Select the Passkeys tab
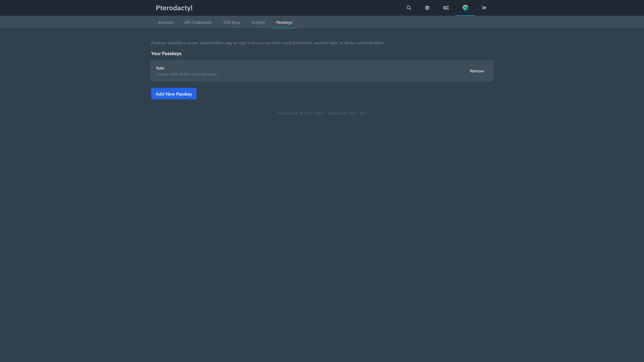 pos(284,22)
